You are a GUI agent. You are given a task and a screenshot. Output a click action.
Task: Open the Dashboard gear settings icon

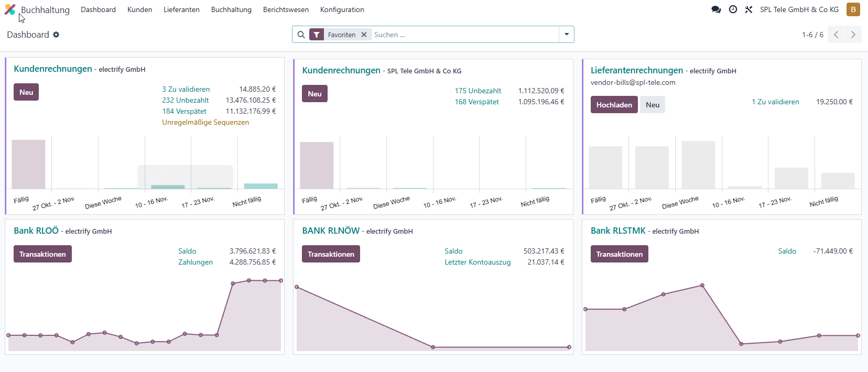point(56,35)
